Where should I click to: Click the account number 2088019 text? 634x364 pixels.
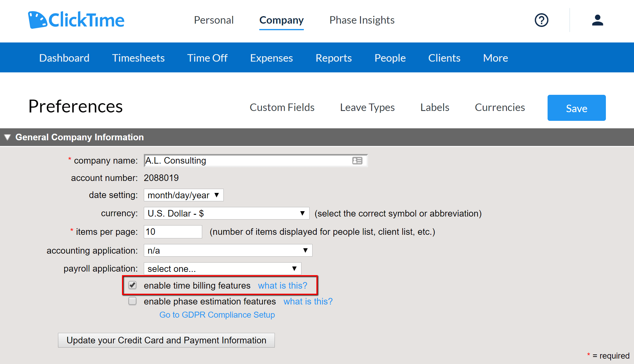point(161,178)
